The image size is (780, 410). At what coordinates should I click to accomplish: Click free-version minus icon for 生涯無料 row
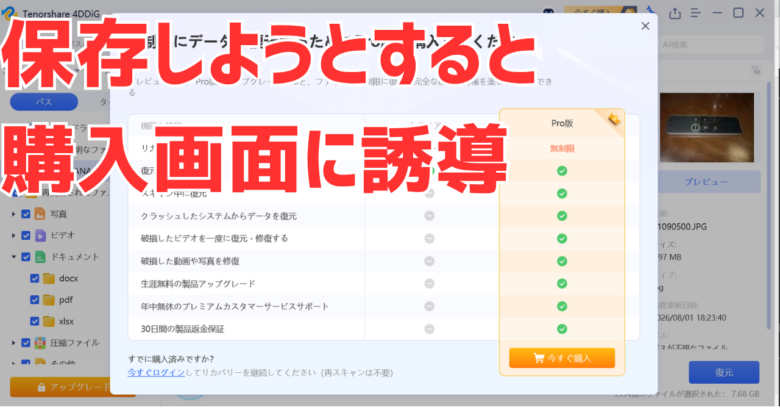429,284
